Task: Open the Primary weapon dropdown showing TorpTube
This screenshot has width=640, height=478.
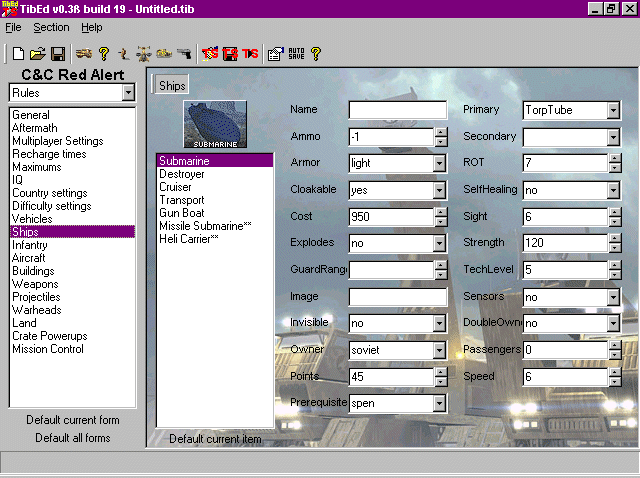Action: pyautogui.click(x=613, y=110)
